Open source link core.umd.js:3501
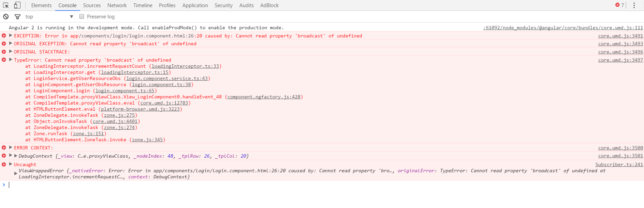The width and height of the screenshot is (644, 208). coord(621,156)
